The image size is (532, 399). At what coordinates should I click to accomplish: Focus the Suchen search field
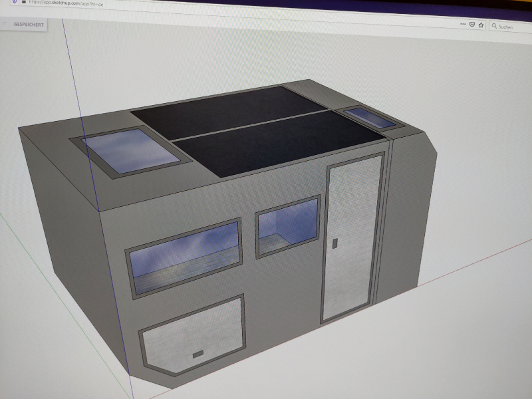[x=511, y=27]
